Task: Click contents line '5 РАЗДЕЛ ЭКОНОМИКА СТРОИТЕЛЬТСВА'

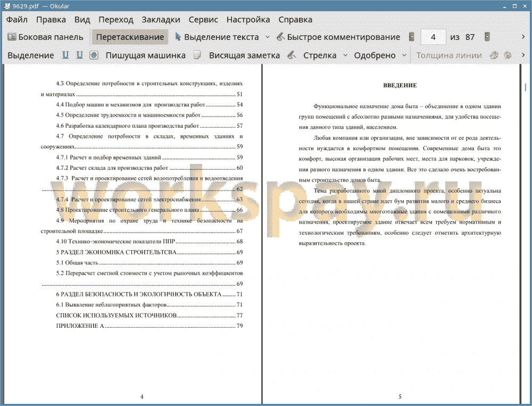Action: [149, 252]
